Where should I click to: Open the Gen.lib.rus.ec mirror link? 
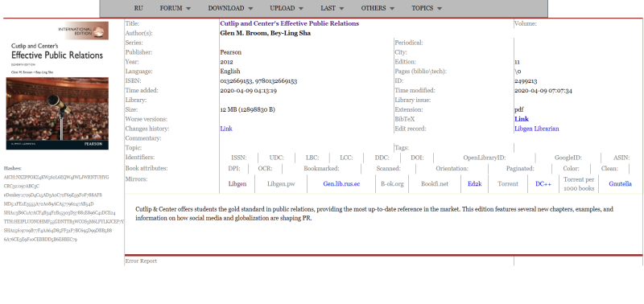tap(341, 184)
